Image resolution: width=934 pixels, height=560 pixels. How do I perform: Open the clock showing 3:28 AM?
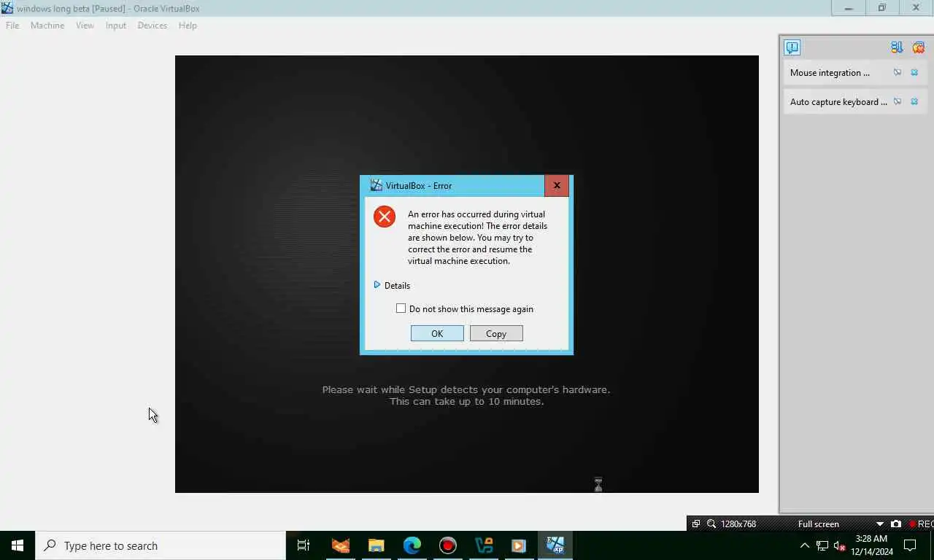(x=872, y=545)
